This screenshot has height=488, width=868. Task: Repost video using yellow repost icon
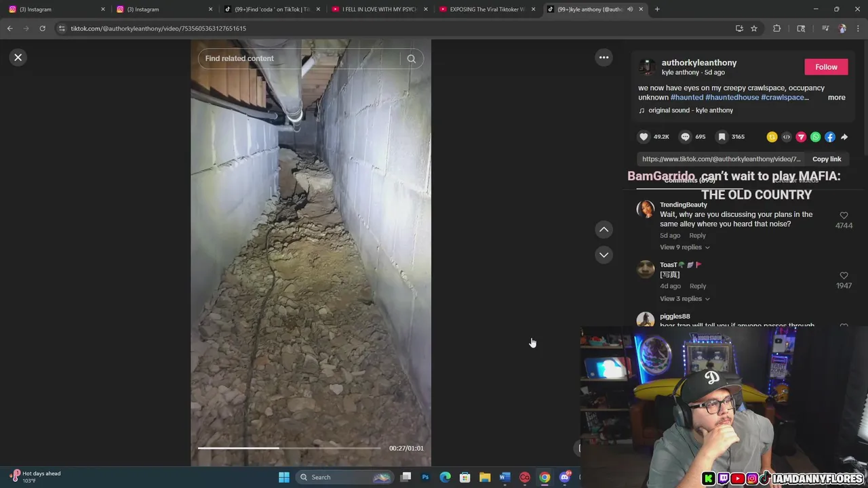[x=772, y=137]
